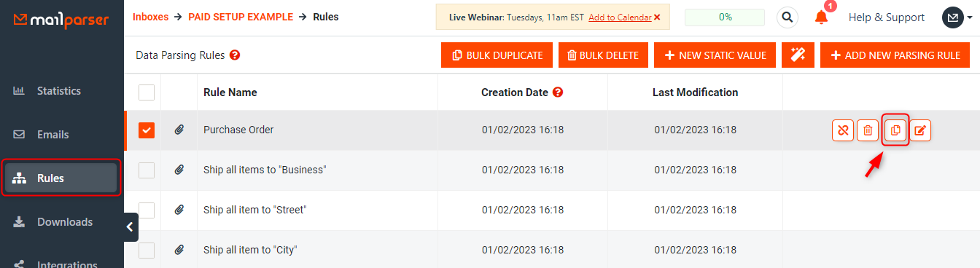
Task: Click the unlink icon on Purchase Order row
Action: 843,130
